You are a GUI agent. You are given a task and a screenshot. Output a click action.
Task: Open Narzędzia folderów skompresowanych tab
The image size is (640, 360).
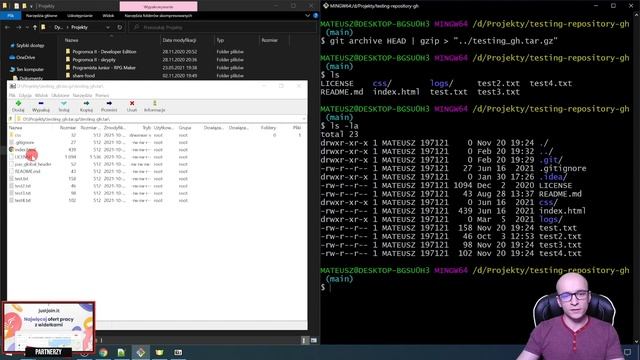[158, 16]
